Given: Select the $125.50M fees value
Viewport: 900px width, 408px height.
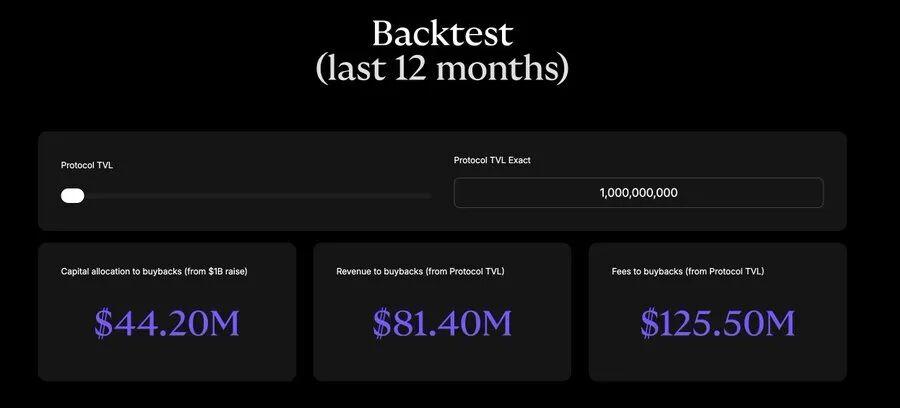Looking at the screenshot, I should point(717,322).
